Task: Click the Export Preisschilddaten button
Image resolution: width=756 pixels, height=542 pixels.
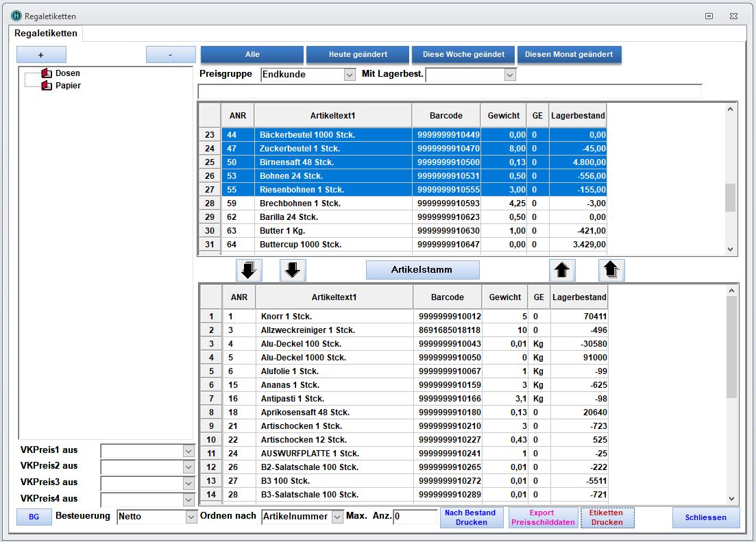Action: tap(542, 517)
